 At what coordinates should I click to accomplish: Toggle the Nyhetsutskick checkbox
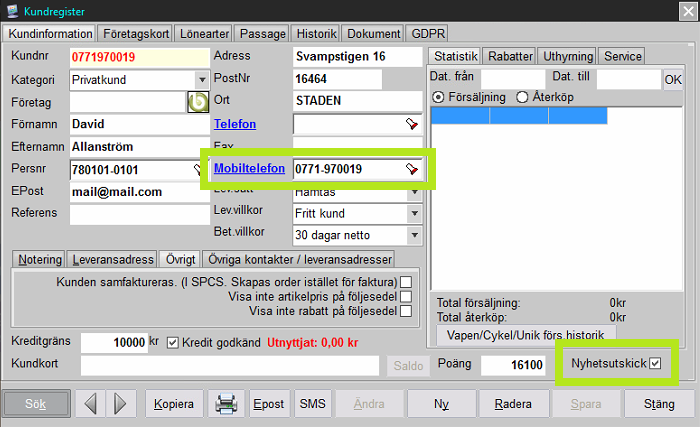point(655,363)
